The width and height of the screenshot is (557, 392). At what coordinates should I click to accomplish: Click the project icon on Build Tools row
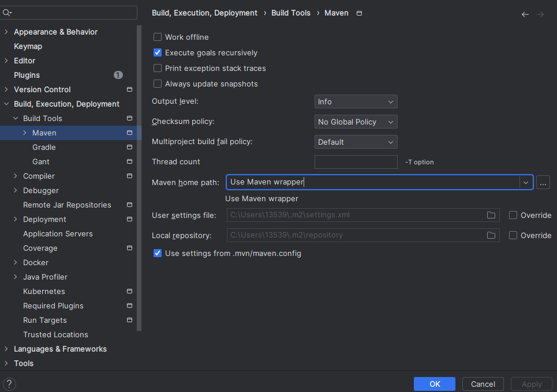(x=130, y=118)
